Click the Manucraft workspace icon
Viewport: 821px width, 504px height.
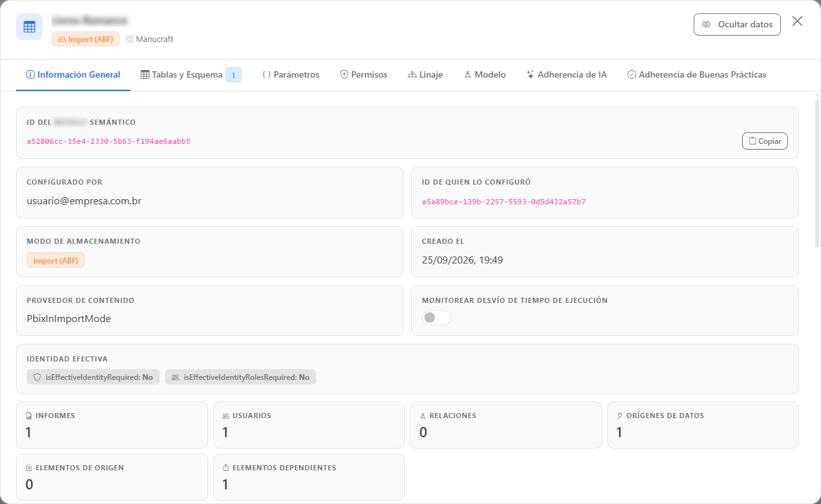129,39
